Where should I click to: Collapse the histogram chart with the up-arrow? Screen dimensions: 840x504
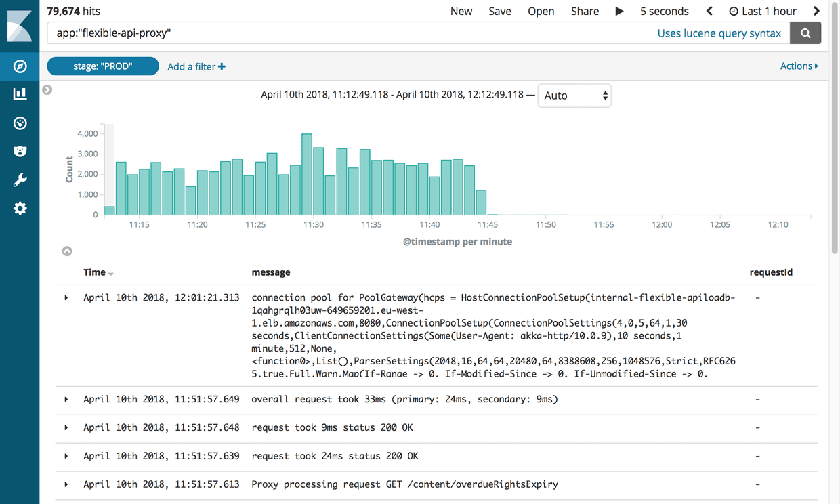pyautogui.click(x=67, y=251)
